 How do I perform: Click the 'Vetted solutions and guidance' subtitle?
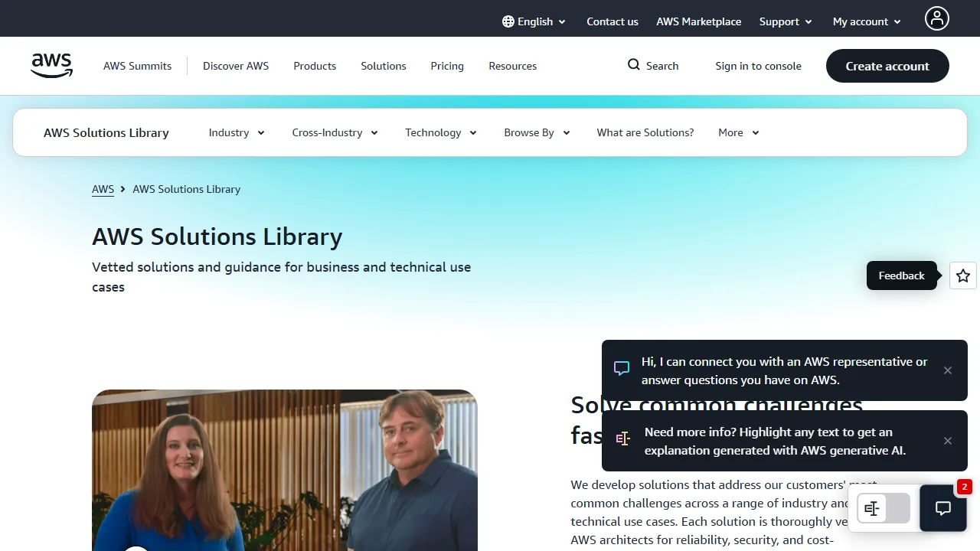282,277
